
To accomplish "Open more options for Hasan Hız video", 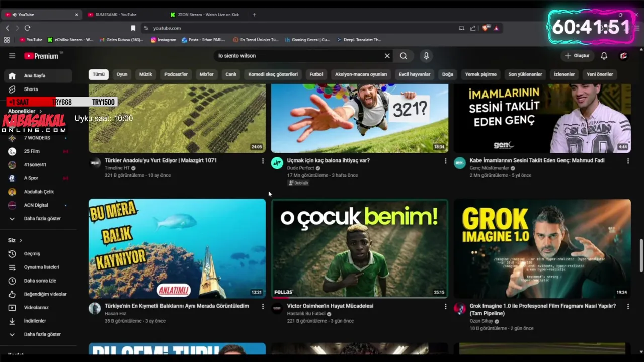I will click(263, 306).
